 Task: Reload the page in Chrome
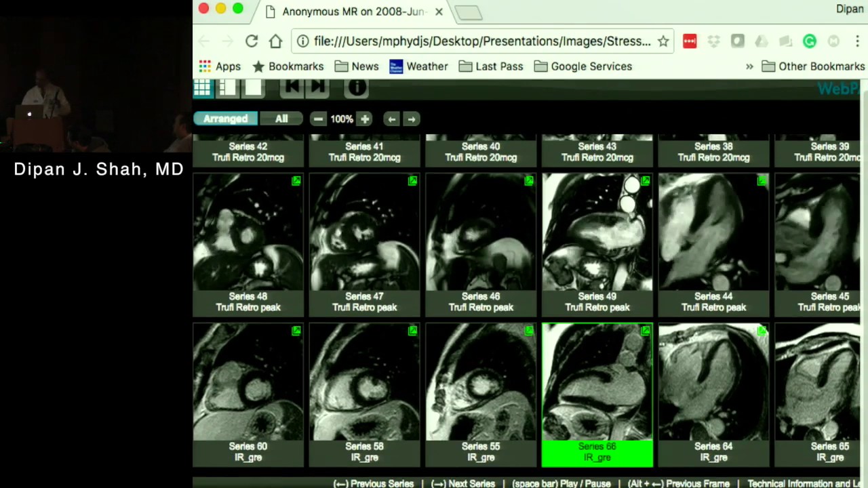click(252, 41)
